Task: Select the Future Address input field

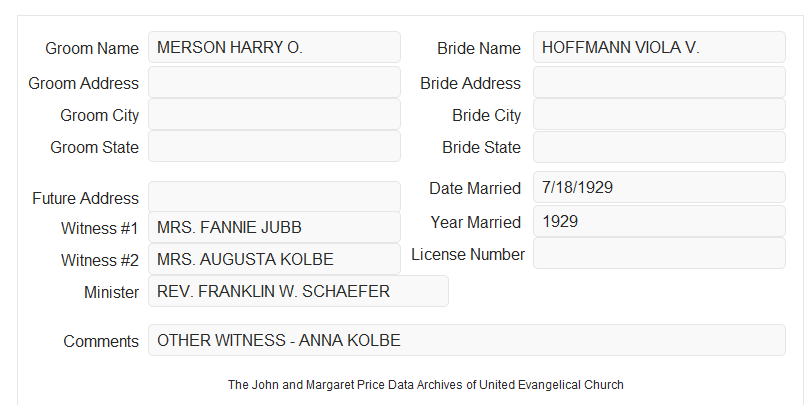Action: (x=274, y=197)
